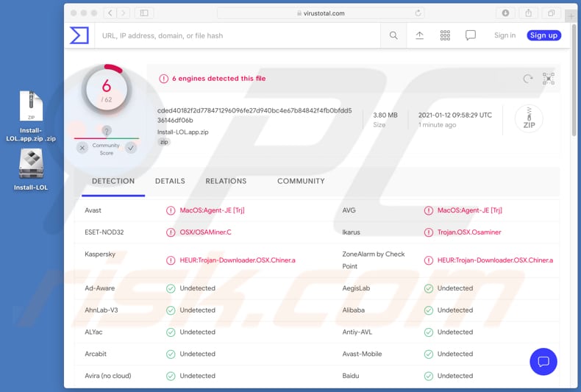Click the 3.80 MB size value
The image size is (581, 392).
pyautogui.click(x=385, y=115)
